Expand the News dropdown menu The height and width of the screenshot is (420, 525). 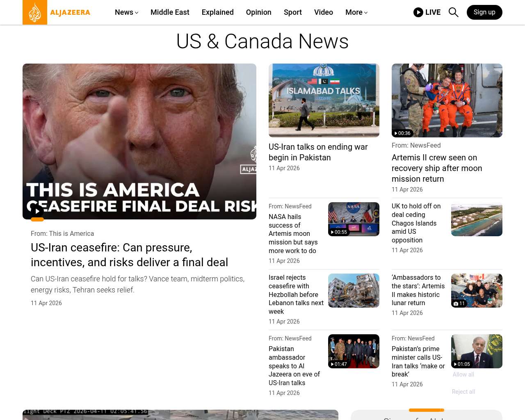point(126,12)
